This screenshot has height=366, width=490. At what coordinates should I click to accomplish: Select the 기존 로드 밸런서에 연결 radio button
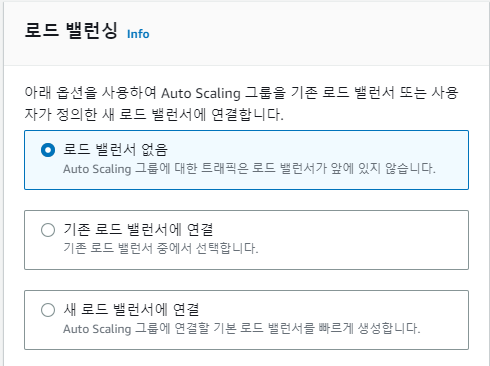coord(48,230)
